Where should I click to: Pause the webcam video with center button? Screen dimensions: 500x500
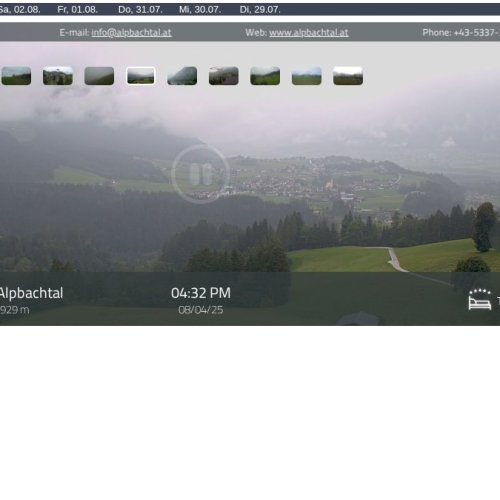point(201,174)
